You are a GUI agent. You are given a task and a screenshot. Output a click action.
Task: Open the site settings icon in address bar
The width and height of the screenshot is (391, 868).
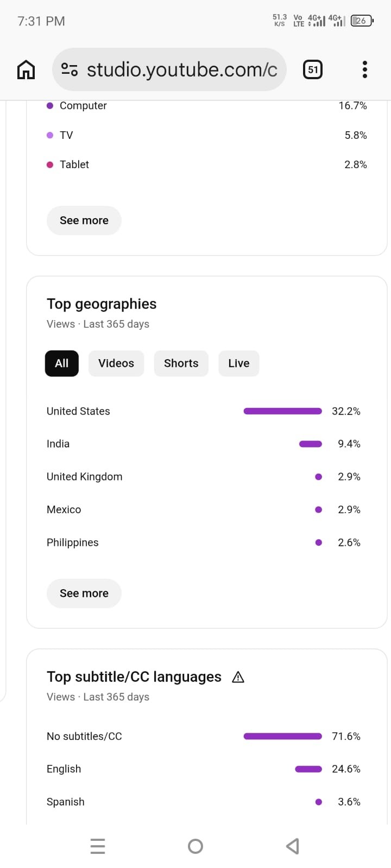click(70, 69)
